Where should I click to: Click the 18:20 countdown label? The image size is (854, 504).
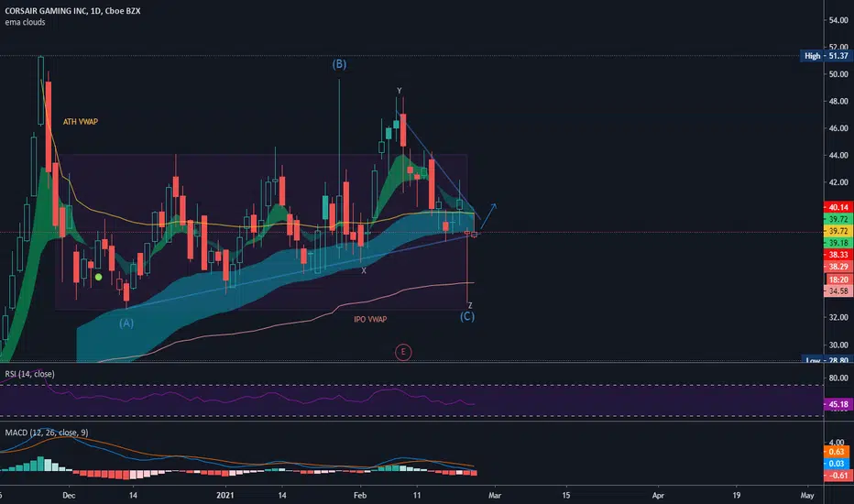coord(838,279)
